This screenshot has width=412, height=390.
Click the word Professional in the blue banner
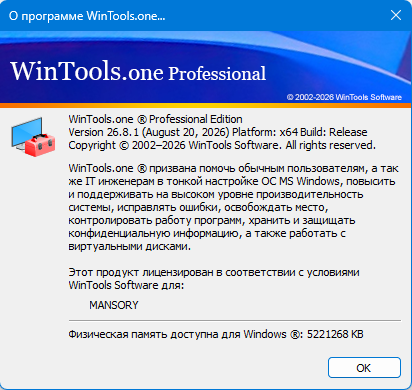[x=217, y=74]
